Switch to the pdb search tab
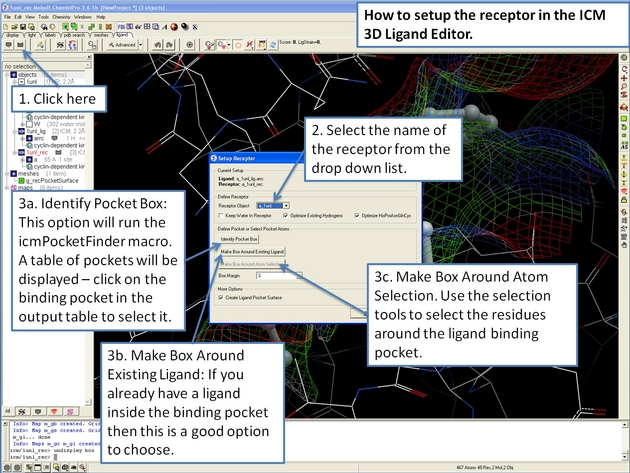 pos(75,35)
